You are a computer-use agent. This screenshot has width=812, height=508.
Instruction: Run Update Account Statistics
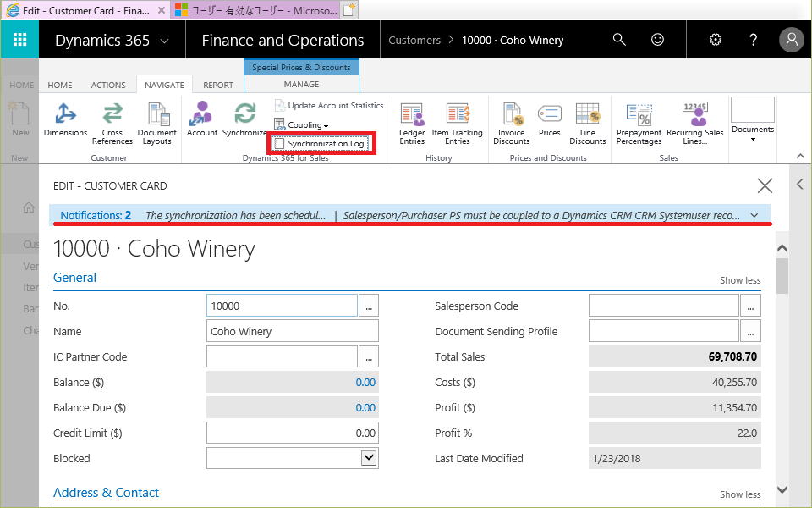[329, 105]
